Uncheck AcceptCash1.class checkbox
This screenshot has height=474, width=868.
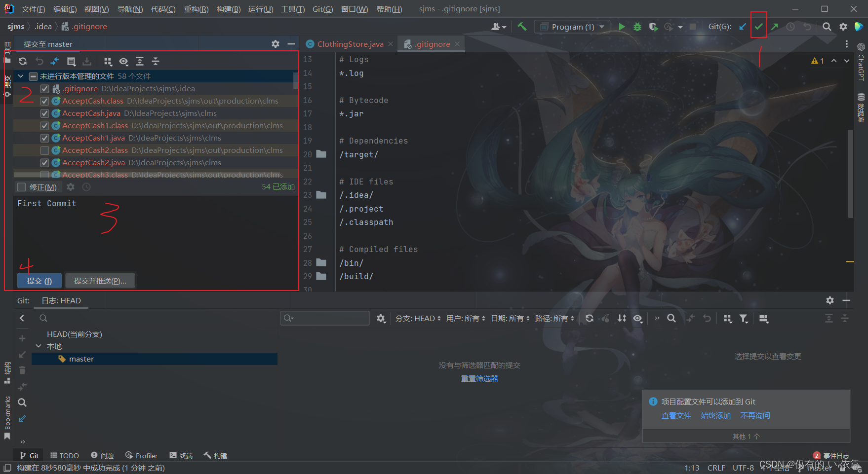(x=44, y=126)
